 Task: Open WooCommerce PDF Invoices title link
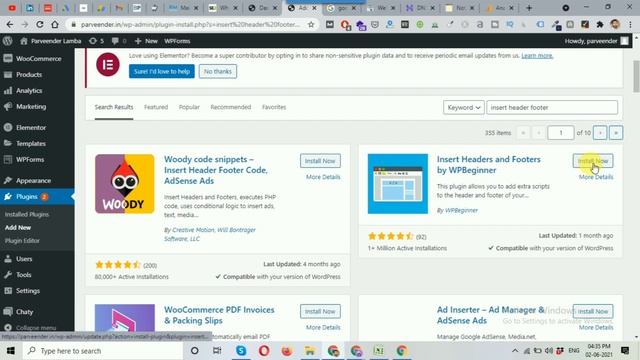coord(219,315)
